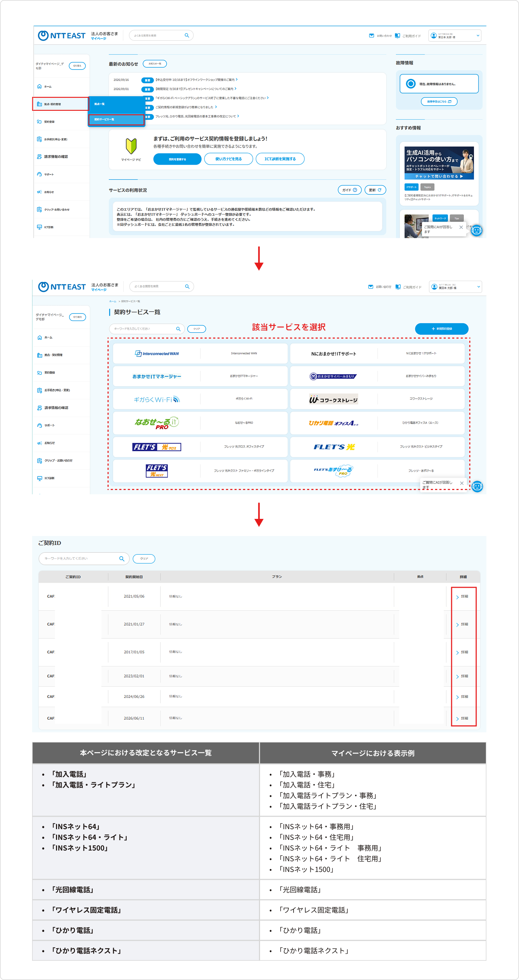Select the おまかせITマネージャー service card

[x=200, y=376]
